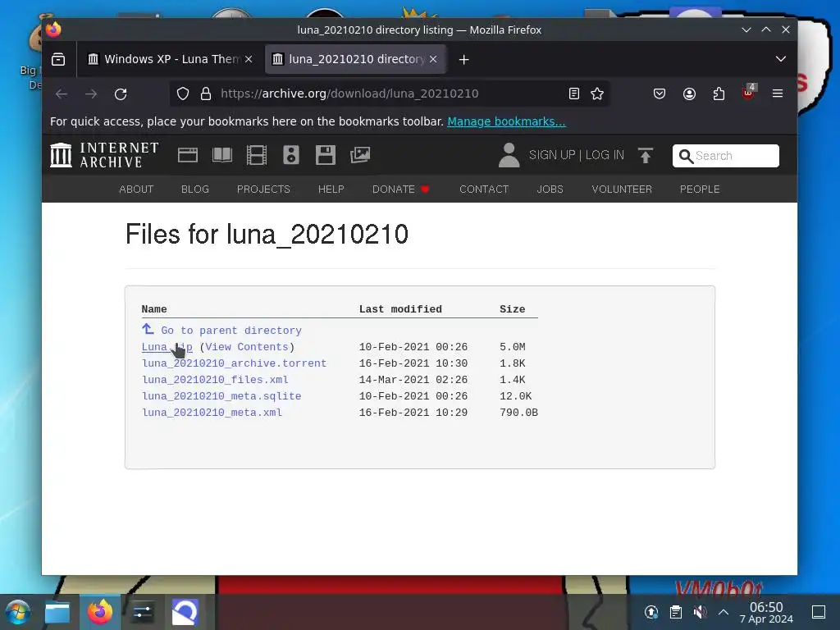Image resolution: width=840 pixels, height=630 pixels.
Task: Open the Start menu orb
Action: 18,612
